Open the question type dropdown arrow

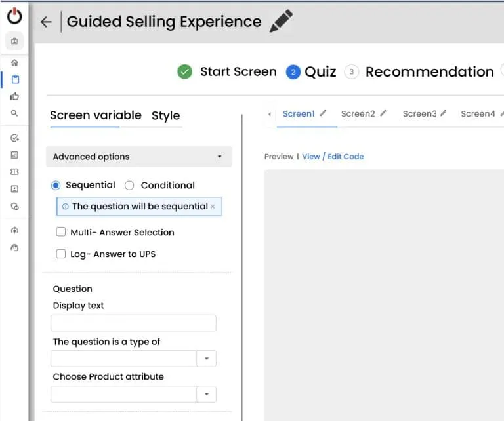coord(206,359)
